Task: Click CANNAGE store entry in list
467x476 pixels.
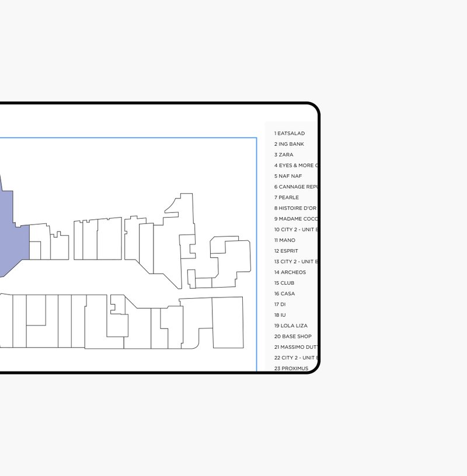Action: click(x=295, y=187)
